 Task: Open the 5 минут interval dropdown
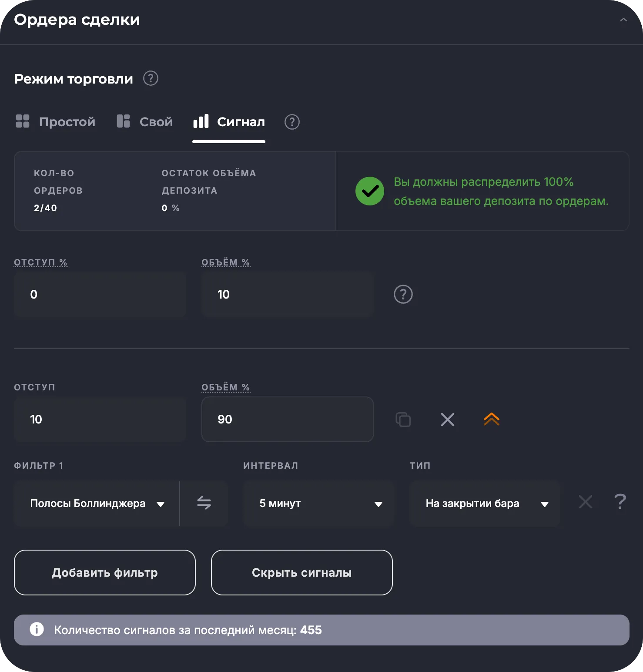[319, 504]
